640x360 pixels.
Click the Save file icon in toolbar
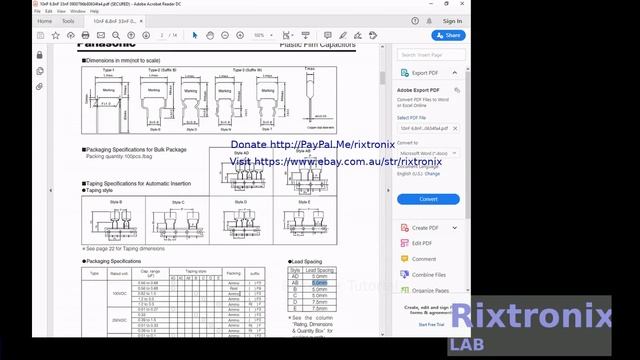(x=40, y=36)
